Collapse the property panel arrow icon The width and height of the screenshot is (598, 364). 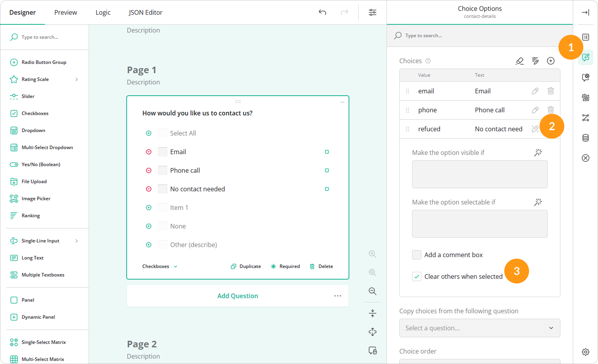coord(585,12)
